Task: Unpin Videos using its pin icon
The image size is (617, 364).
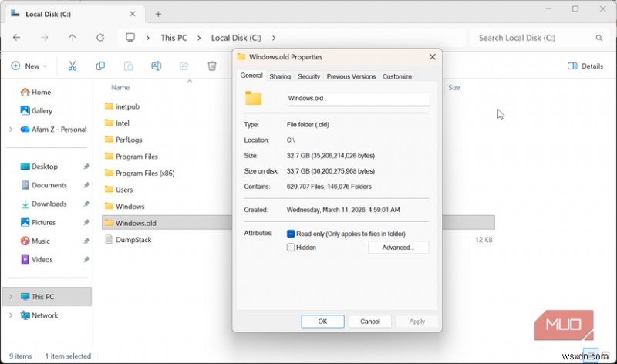Action: (x=86, y=259)
